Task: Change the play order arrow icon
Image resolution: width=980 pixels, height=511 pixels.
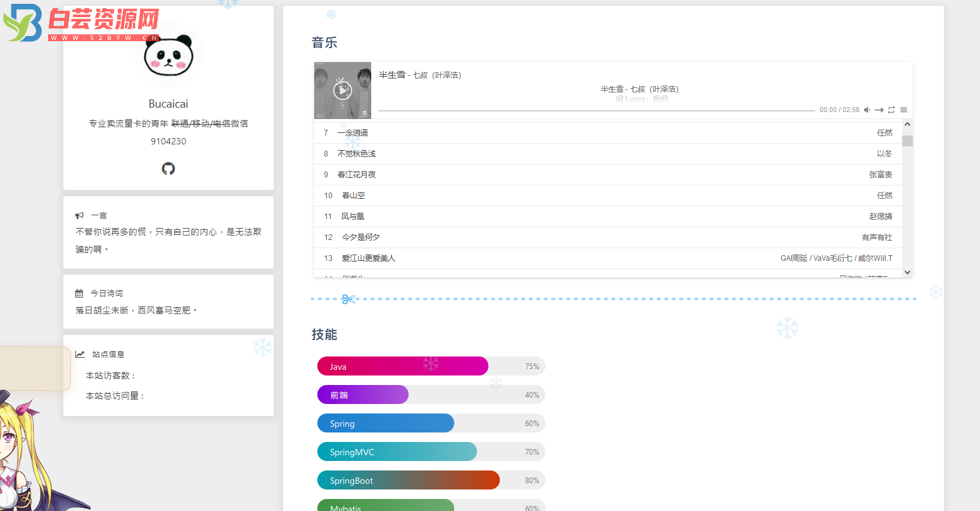Action: [879, 110]
